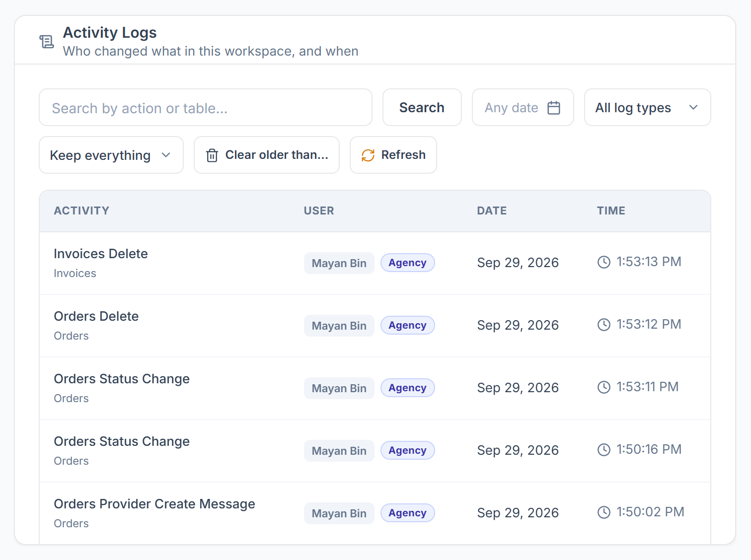The height and width of the screenshot is (560, 751).
Task: Click Agency badge in Orders Delete row
Action: 408,325
